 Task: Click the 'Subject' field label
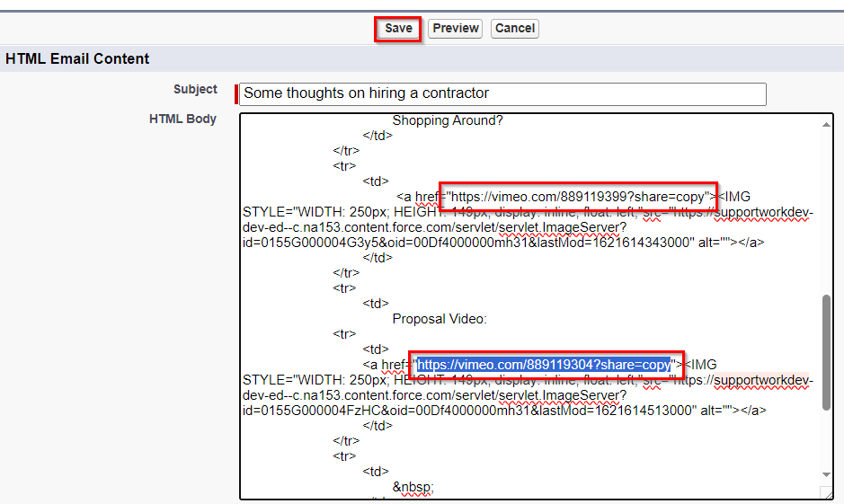point(195,89)
